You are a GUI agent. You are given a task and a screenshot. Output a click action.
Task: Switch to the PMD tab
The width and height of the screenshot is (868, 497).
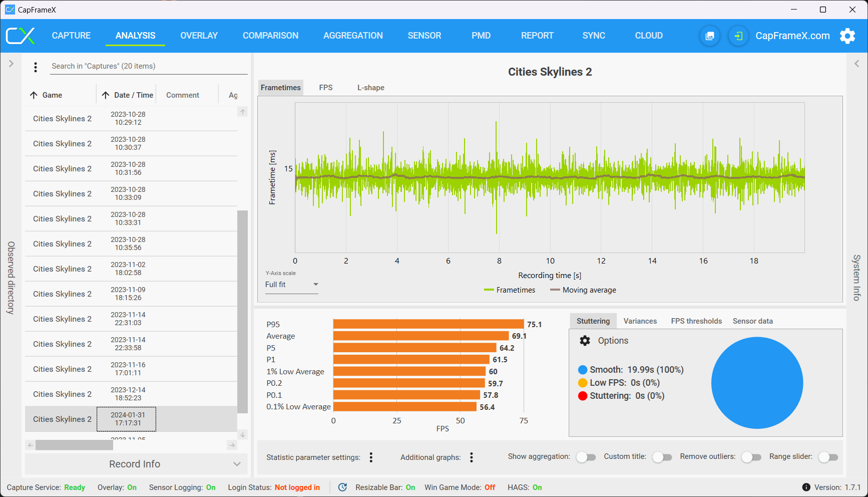[481, 36]
